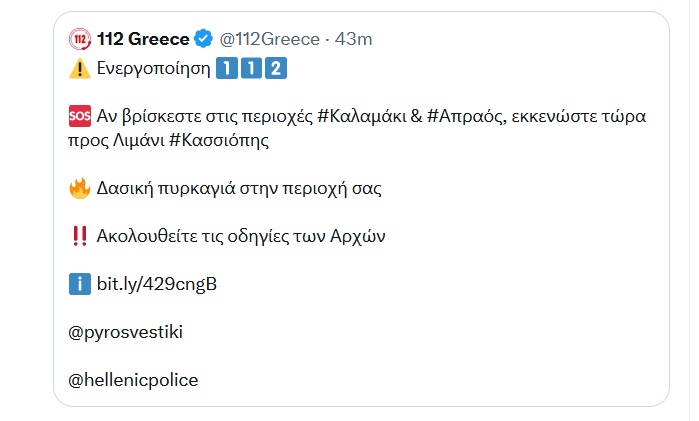Screen dimensions: 699x421
Task: Click the text Δασική πυρκαγιά στην περιοχή σας
Action: (240, 187)
